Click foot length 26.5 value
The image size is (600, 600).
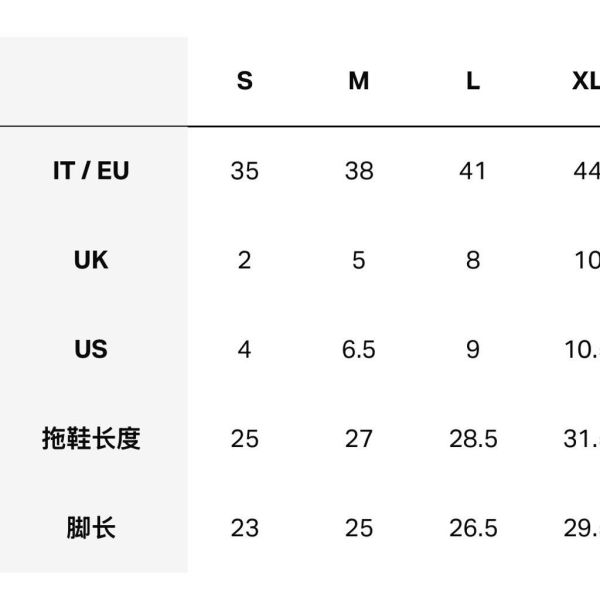(473, 528)
